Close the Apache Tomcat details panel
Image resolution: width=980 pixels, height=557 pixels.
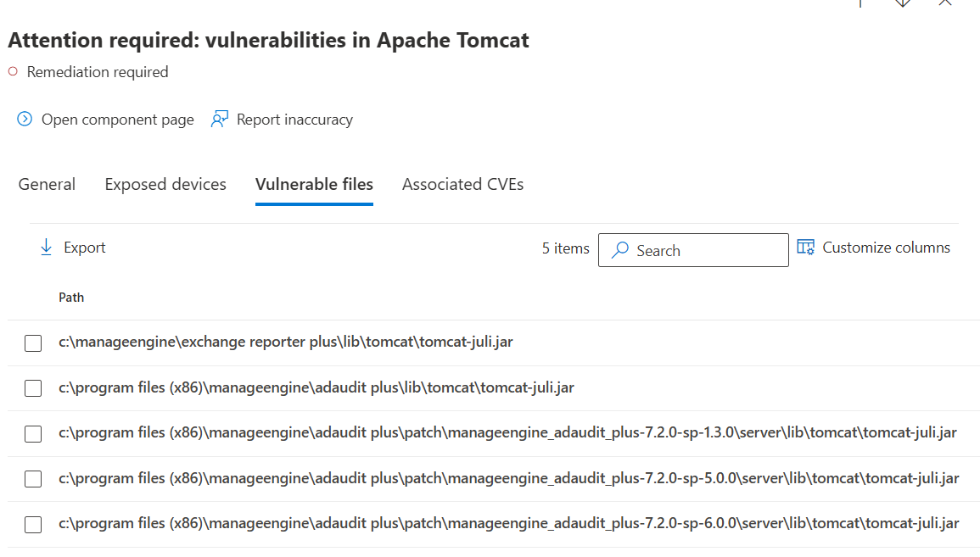click(x=944, y=3)
